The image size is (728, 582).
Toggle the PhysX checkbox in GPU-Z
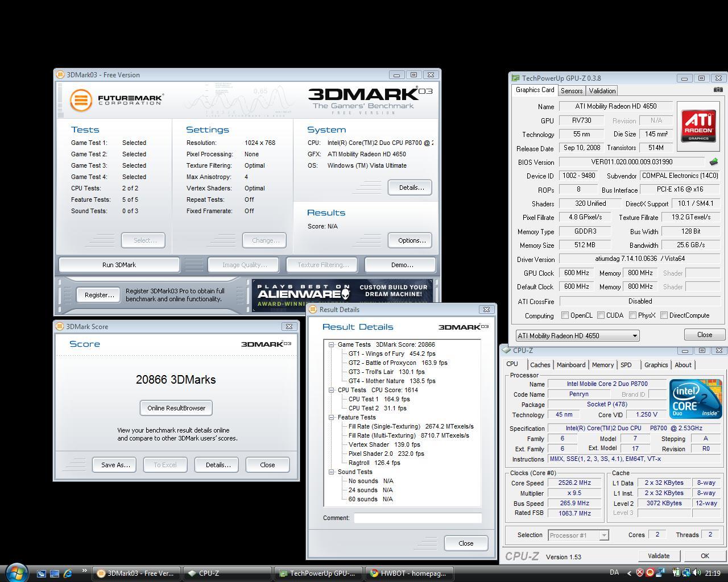[x=632, y=315]
